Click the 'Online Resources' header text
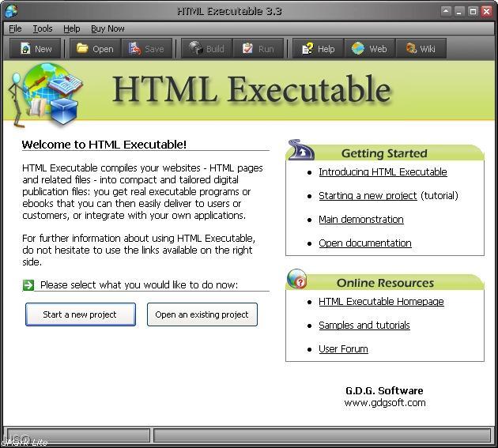The image size is (498, 448). [385, 283]
